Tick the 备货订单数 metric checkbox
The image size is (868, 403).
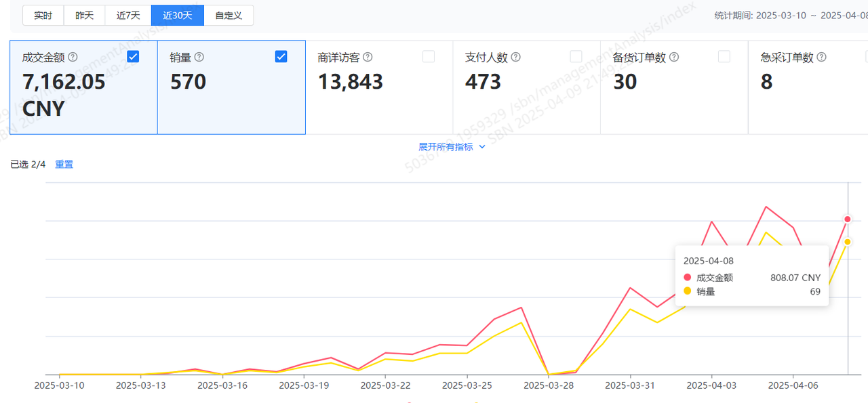[724, 57]
